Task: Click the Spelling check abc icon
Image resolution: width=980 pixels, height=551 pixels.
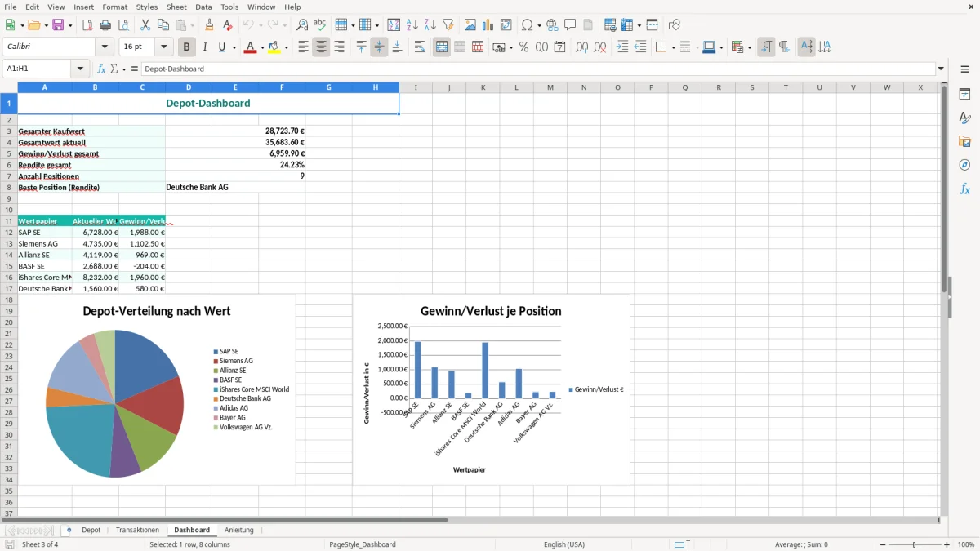Action: point(320,25)
